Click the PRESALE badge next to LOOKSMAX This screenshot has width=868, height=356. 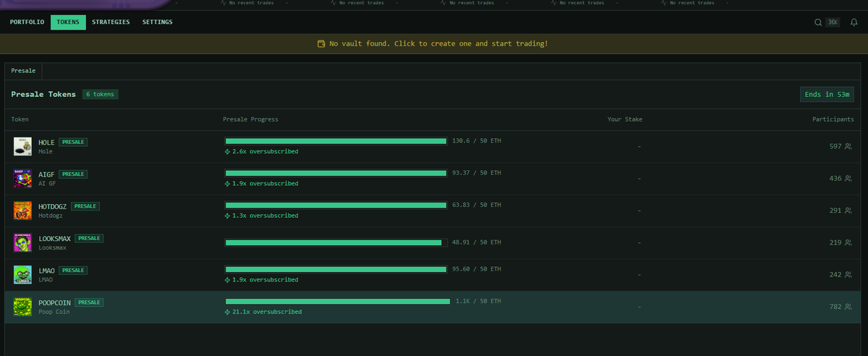89,238
